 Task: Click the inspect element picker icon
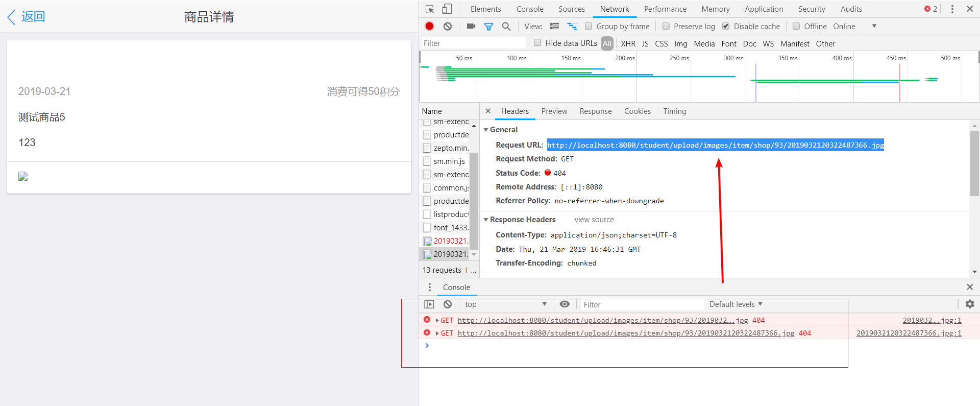click(430, 9)
